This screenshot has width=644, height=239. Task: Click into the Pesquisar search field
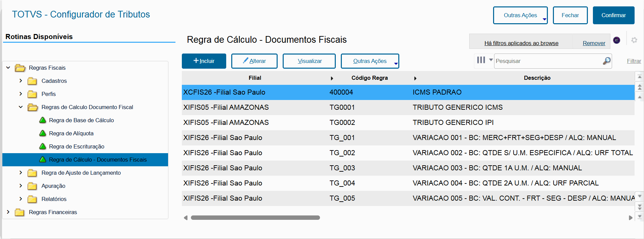(548, 61)
